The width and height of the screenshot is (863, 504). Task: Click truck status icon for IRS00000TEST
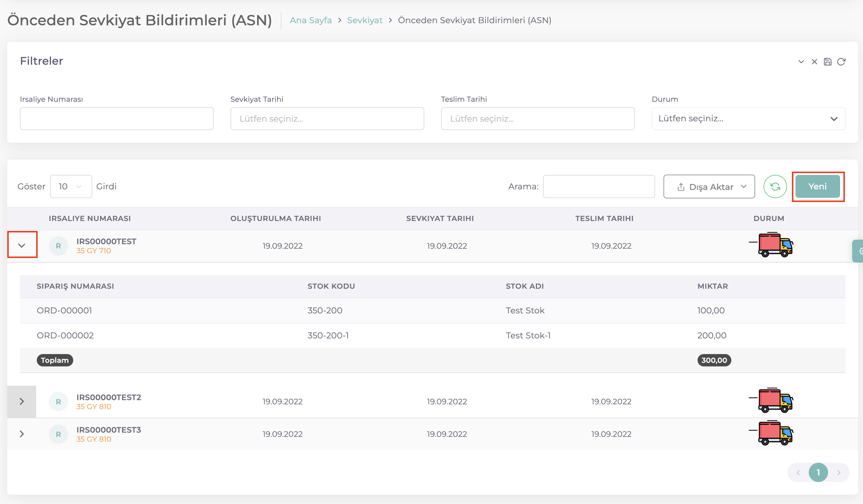tap(775, 245)
